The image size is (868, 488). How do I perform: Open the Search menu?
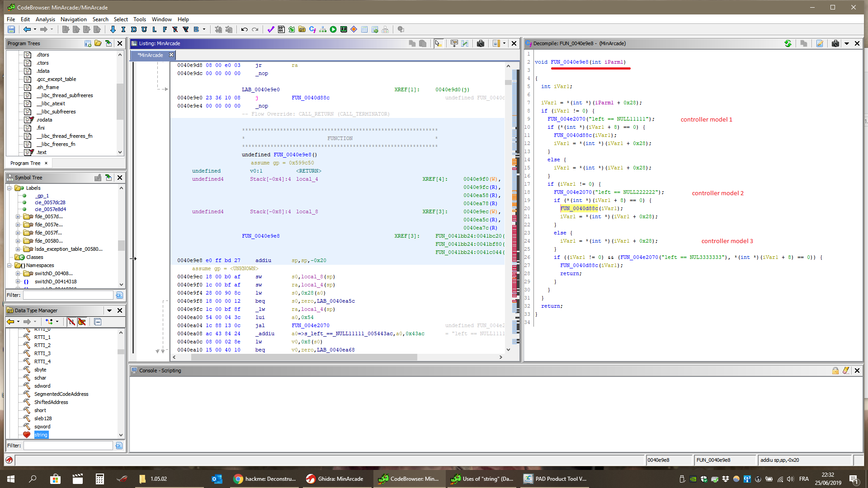[100, 19]
